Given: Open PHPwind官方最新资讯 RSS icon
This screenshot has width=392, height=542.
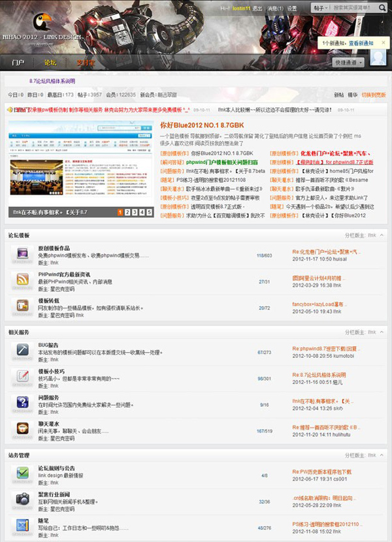Looking at the screenshot, I should pos(22,279).
